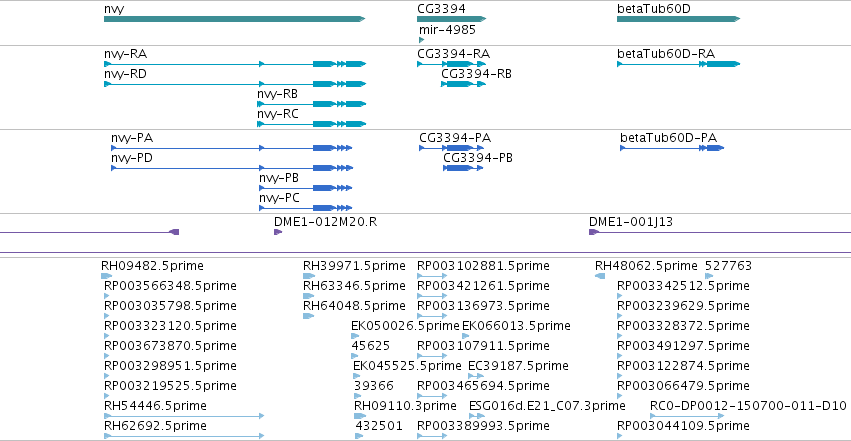Click the RP003328372.5prime EST label

683,326
